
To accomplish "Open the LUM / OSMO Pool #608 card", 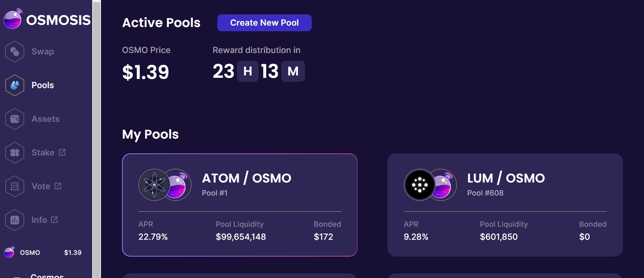I will point(505,205).
